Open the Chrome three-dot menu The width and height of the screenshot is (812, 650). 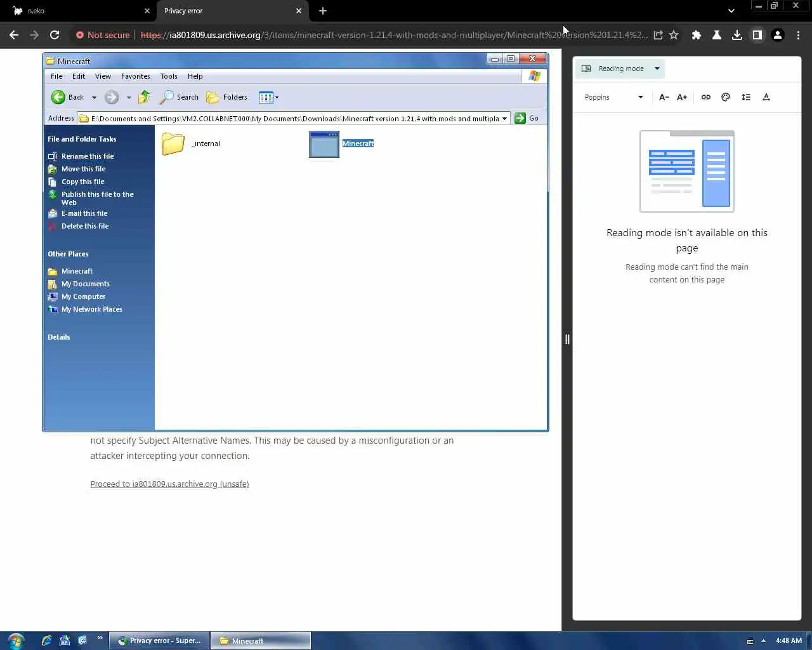pyautogui.click(x=798, y=35)
